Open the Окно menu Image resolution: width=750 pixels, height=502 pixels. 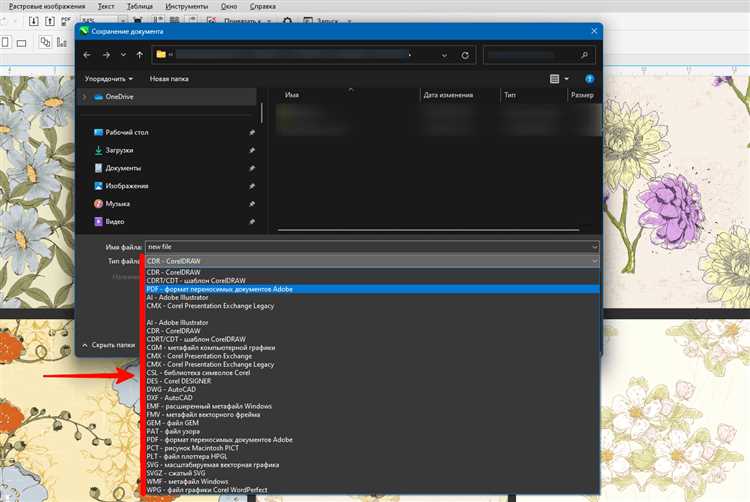(x=229, y=7)
